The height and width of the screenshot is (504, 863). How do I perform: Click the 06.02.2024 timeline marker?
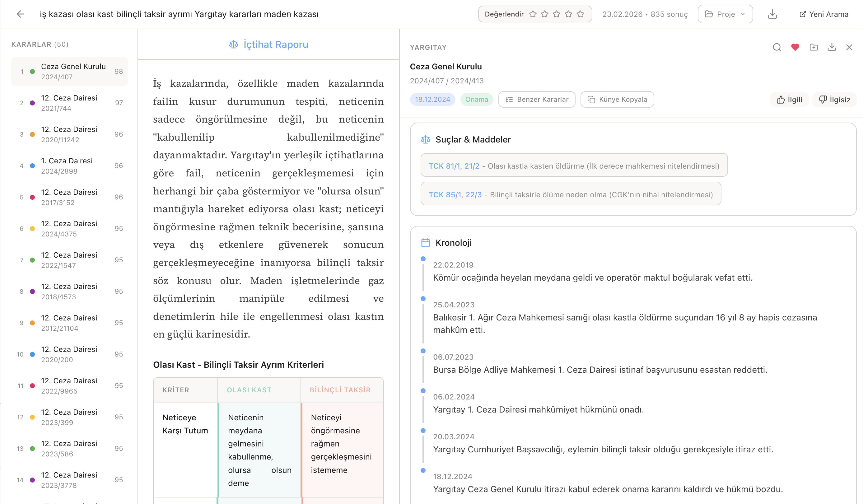point(423,391)
